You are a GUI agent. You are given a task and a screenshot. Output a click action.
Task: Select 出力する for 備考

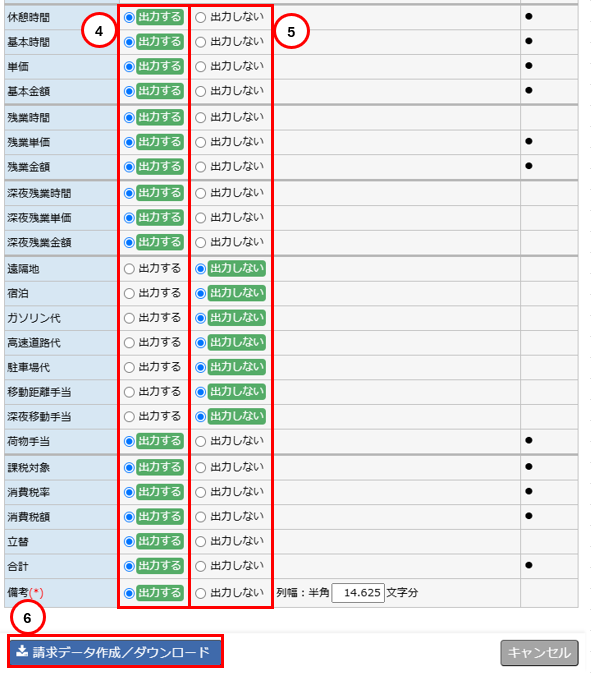pyautogui.click(x=129, y=593)
